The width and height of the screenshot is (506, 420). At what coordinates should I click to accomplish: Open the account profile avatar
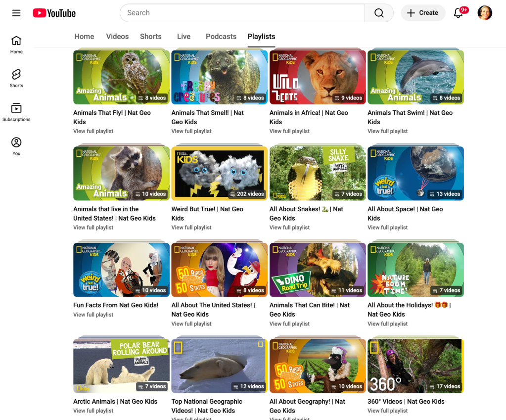[x=484, y=13]
